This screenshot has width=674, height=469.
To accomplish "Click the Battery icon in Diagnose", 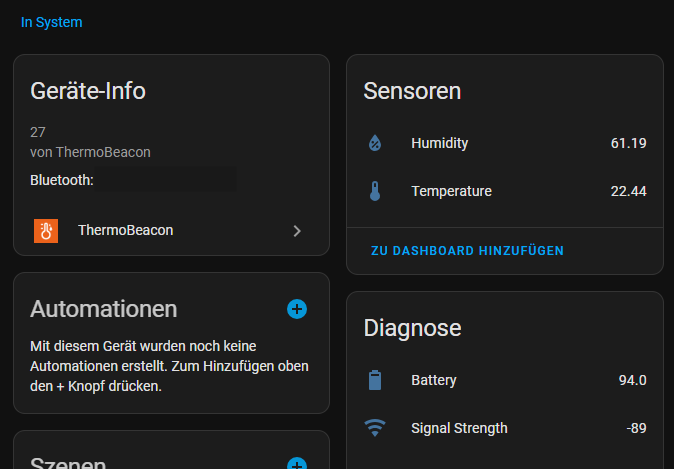I will (x=375, y=380).
